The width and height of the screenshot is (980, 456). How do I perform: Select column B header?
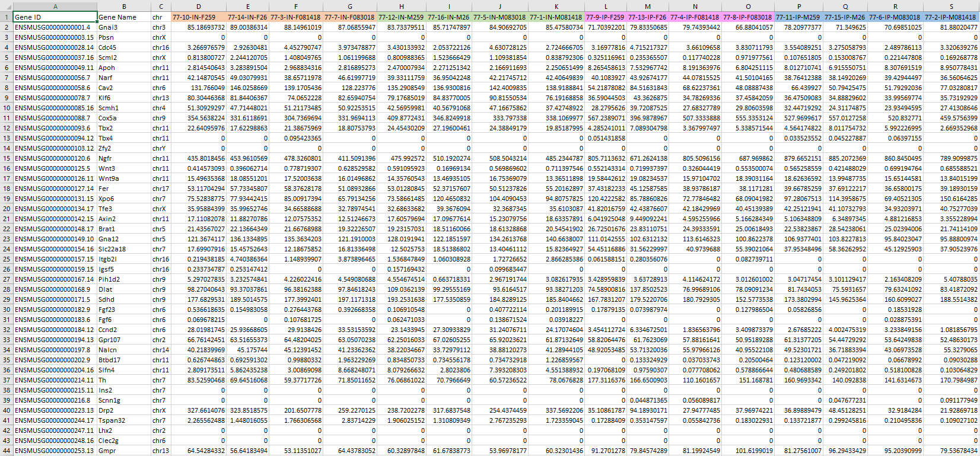click(124, 6)
